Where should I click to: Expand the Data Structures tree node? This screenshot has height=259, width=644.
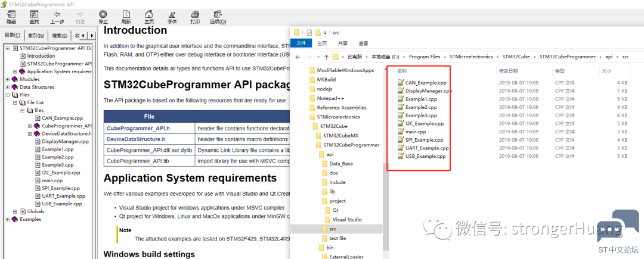point(8,87)
